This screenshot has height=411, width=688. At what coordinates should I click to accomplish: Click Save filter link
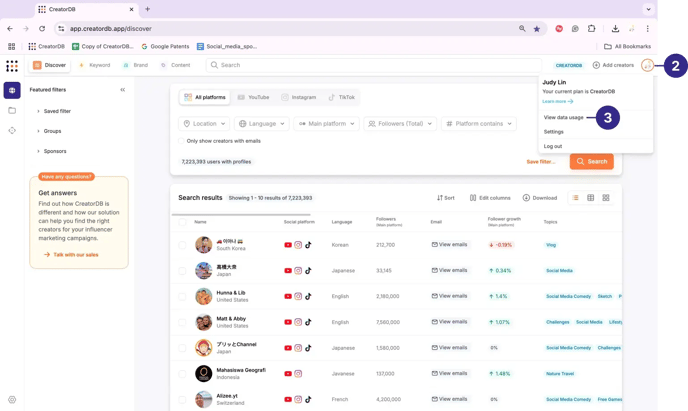541,162
